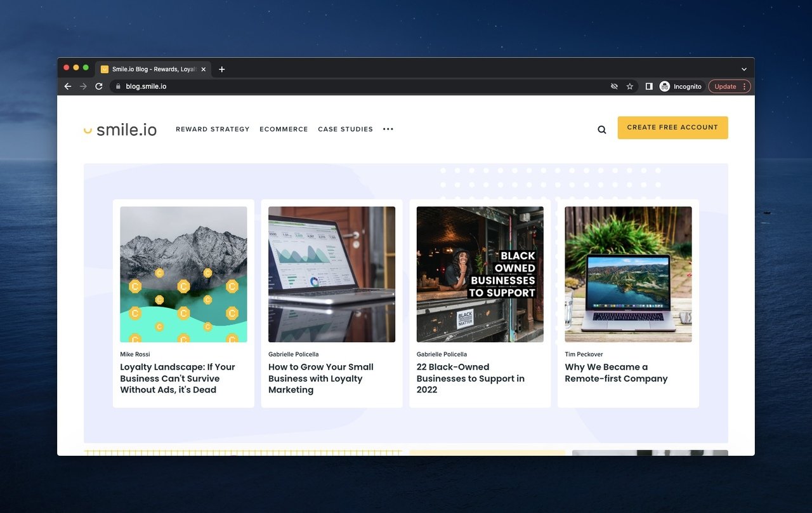Expand the three-dot more menu in the navigation

[388, 129]
